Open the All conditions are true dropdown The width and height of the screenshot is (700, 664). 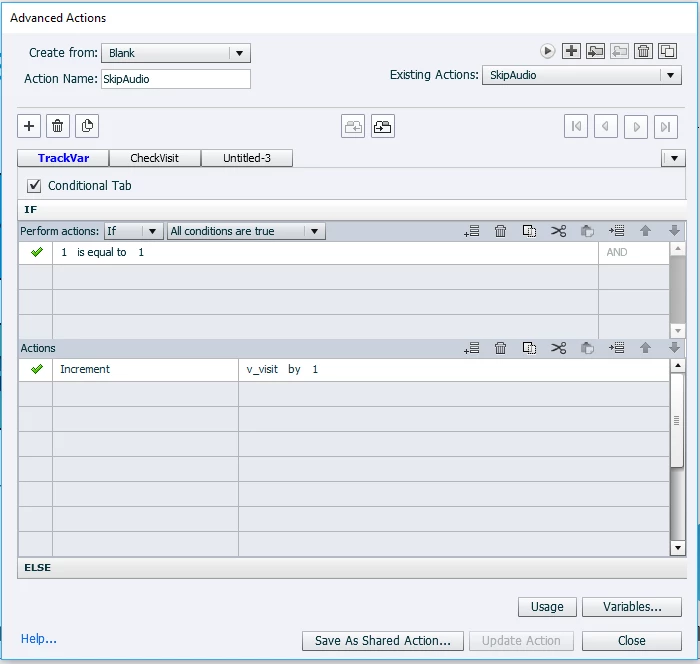point(246,231)
